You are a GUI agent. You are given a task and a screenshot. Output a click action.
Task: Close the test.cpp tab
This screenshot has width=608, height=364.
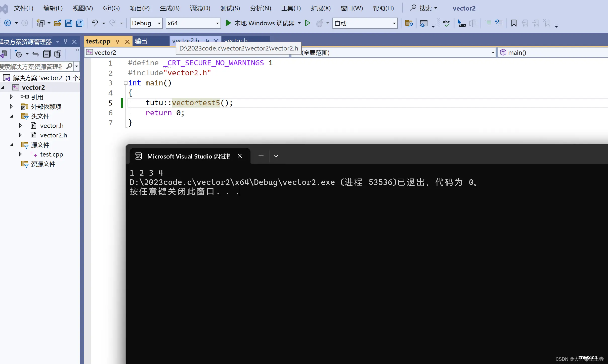127,42
